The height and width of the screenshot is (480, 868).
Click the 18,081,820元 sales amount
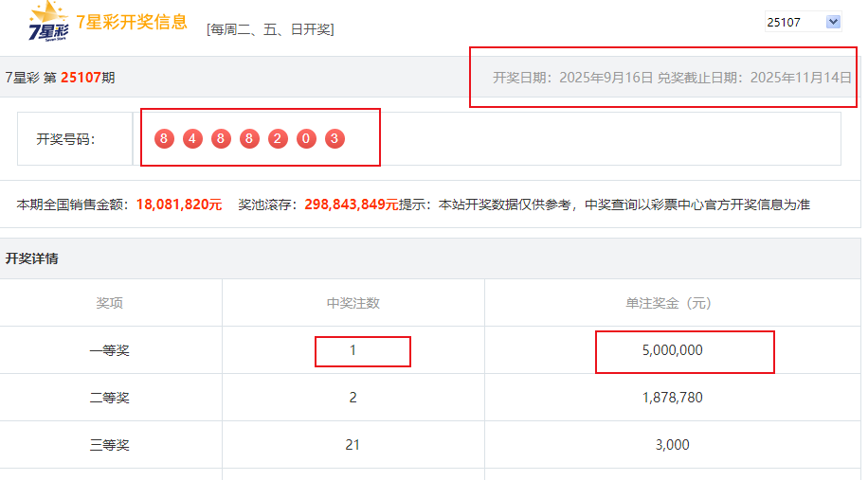pos(179,204)
